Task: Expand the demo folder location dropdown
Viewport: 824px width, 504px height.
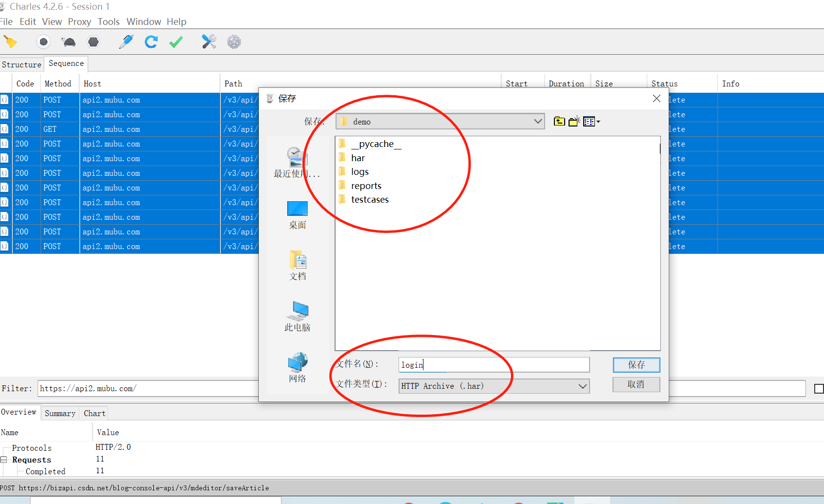Action: click(x=538, y=121)
